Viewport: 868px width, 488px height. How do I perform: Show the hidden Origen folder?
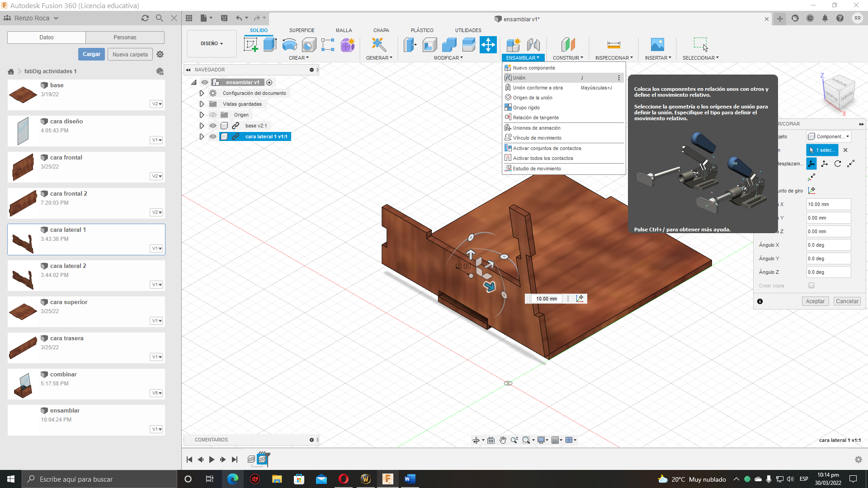click(x=213, y=115)
